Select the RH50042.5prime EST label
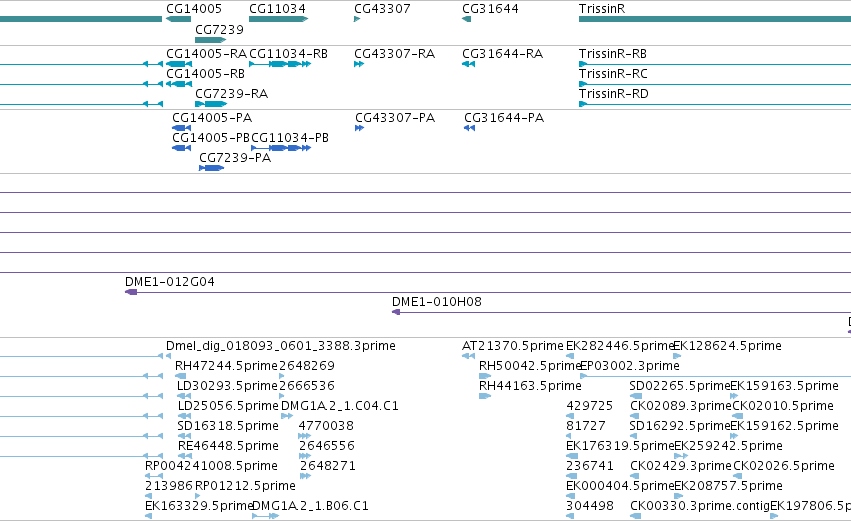The height and width of the screenshot is (521, 851). coord(530,366)
